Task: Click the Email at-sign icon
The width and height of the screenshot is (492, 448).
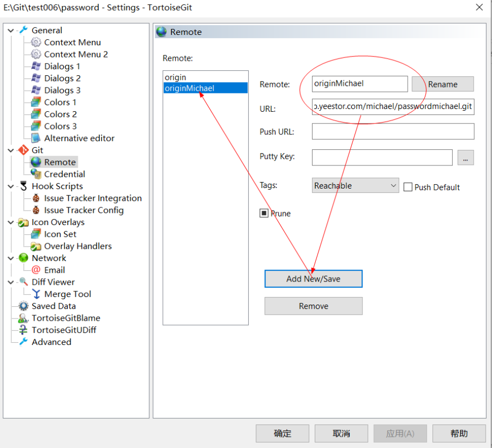Action: [36, 270]
